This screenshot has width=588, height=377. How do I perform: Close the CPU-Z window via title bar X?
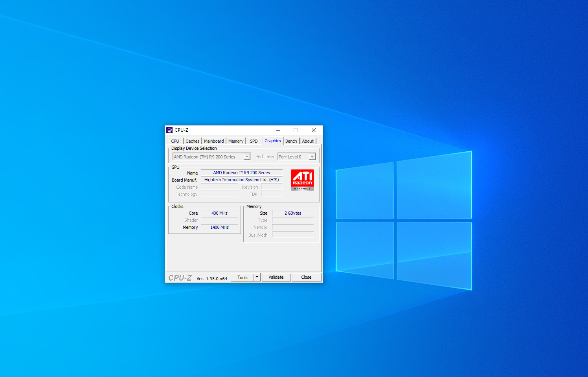click(314, 130)
